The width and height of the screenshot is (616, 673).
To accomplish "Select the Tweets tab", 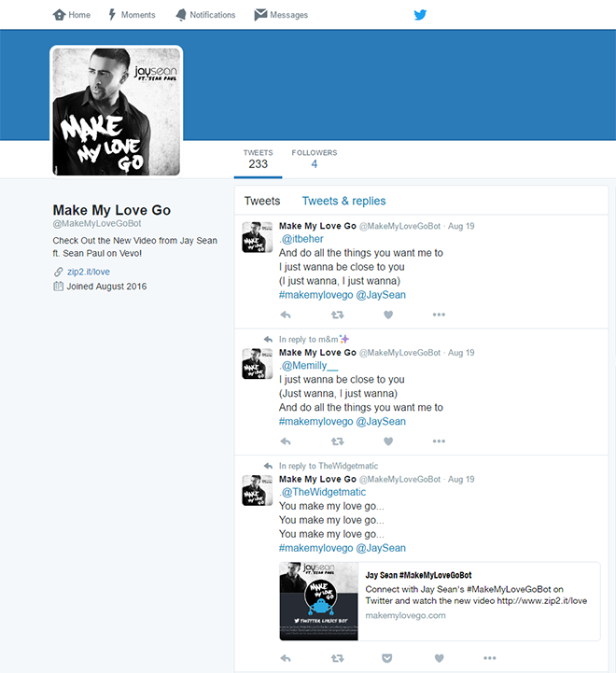I will [262, 201].
